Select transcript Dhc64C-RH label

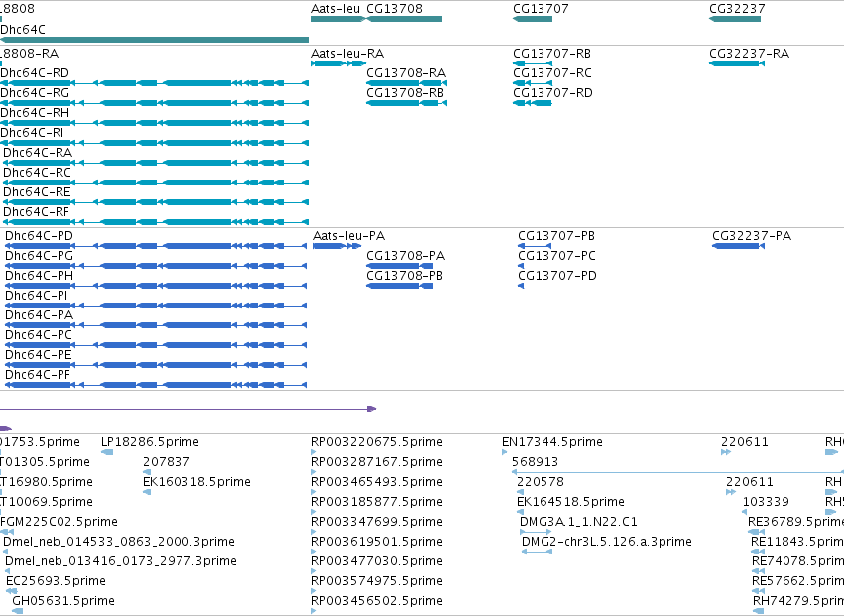pos(35,112)
